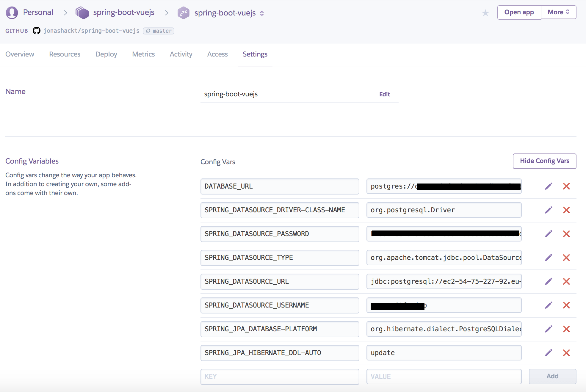The image size is (586, 392).
Task: Click the edit icon for DATABASE_URL
Action: [x=548, y=186]
